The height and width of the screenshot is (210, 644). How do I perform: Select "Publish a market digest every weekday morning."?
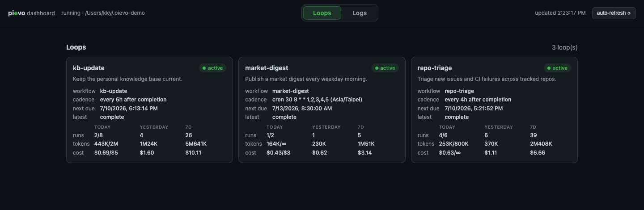click(306, 79)
